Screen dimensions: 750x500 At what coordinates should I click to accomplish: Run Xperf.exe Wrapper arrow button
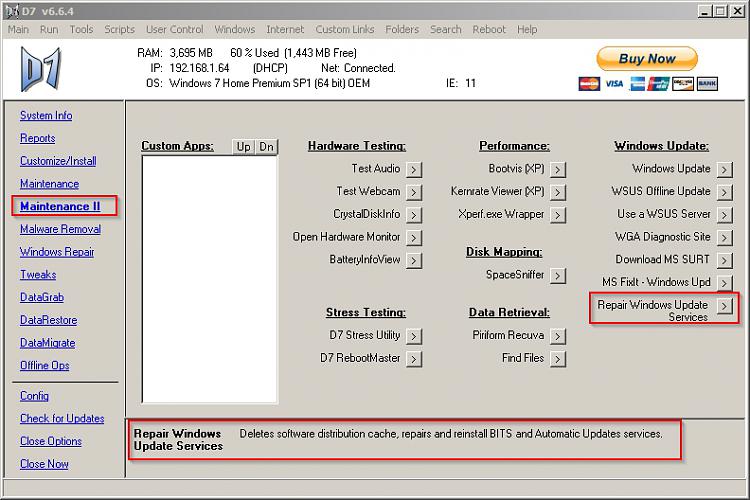pos(558,215)
